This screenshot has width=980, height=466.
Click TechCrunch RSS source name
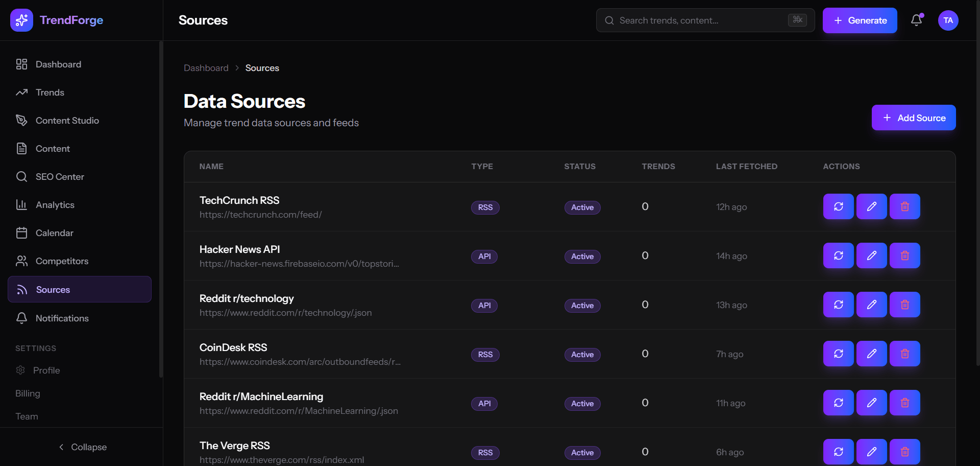pyautogui.click(x=239, y=200)
